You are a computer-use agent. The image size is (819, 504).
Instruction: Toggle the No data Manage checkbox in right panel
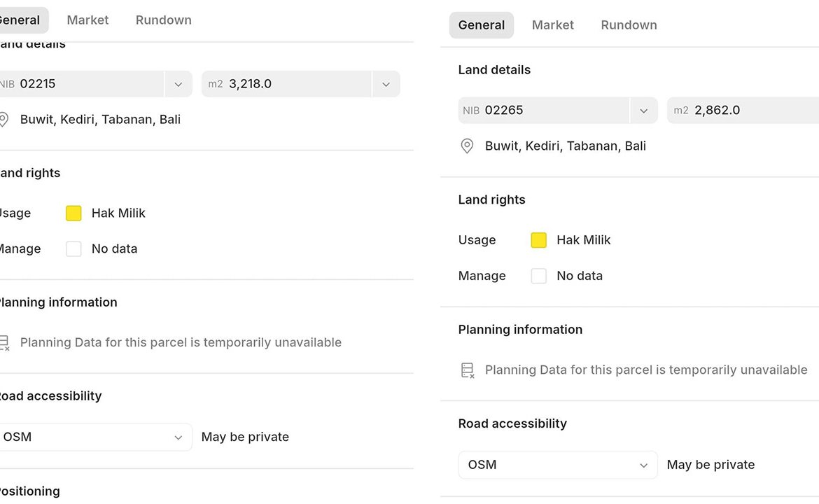(x=538, y=276)
